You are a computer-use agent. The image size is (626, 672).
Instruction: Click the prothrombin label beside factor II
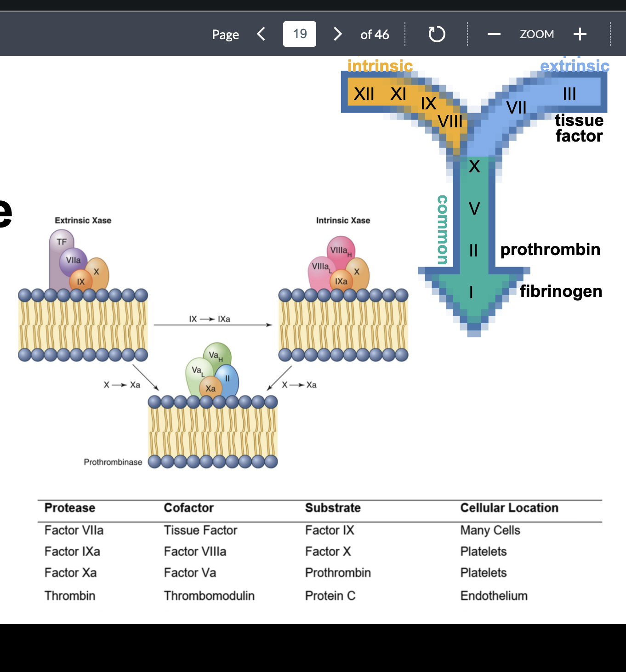[x=550, y=250]
